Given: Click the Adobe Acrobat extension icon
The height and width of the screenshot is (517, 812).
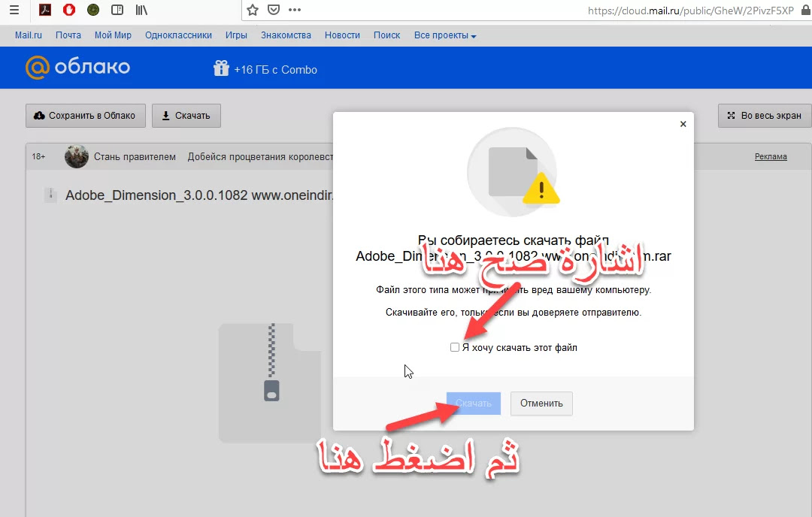Looking at the screenshot, I should 45,10.
